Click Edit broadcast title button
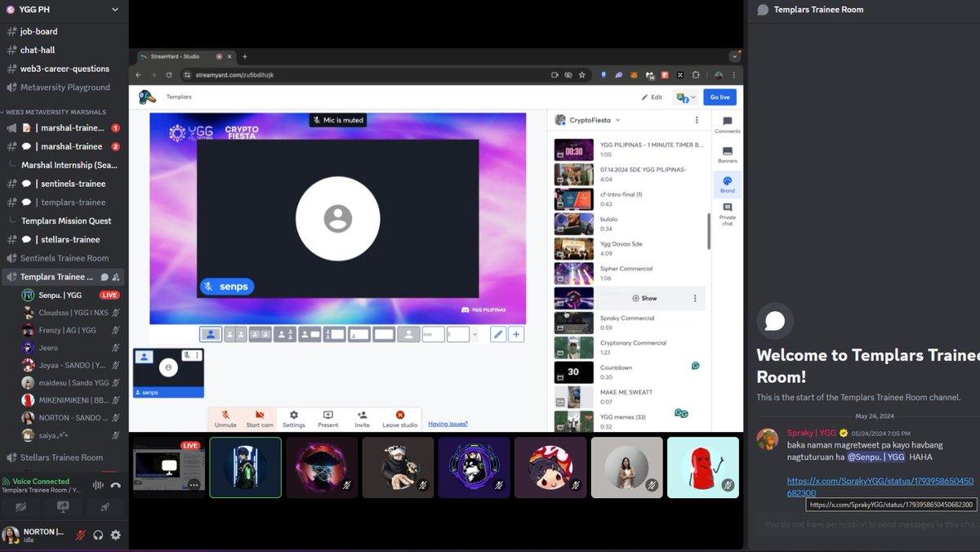 [x=652, y=97]
